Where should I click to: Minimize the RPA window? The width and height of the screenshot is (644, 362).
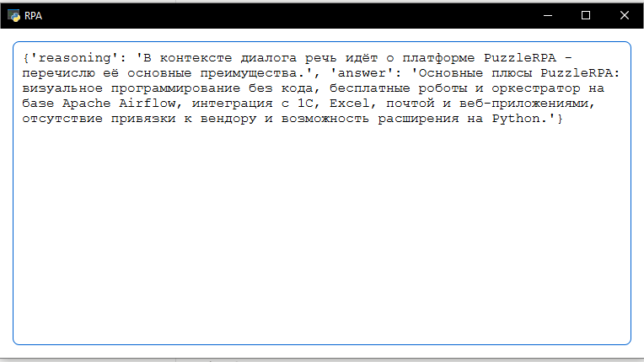(547, 16)
